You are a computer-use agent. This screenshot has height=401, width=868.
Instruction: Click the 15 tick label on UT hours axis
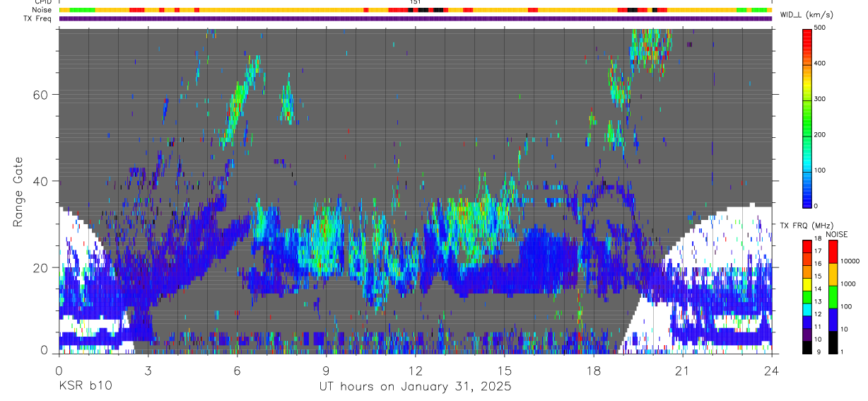click(x=505, y=371)
